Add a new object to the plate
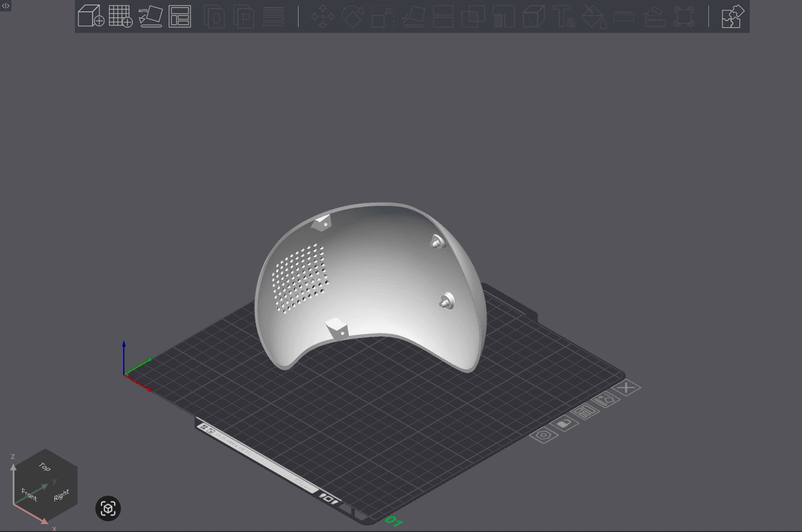The width and height of the screenshot is (802, 532). click(91, 17)
